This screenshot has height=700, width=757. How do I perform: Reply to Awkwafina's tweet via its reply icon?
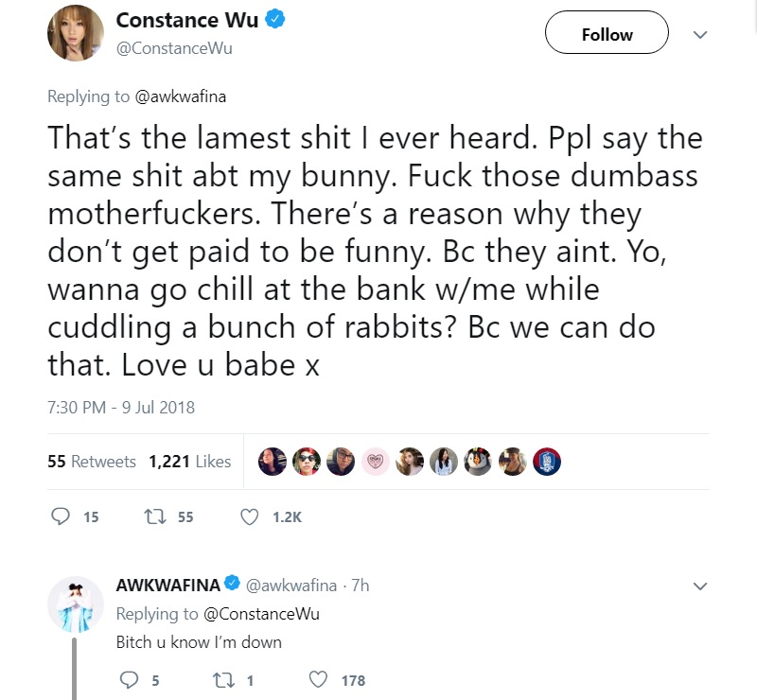point(129,680)
